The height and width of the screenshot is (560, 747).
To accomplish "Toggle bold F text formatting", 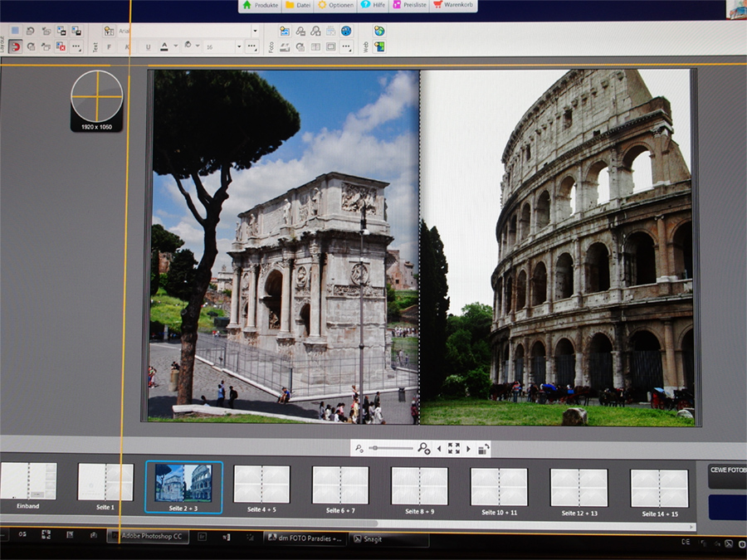I will point(109,47).
